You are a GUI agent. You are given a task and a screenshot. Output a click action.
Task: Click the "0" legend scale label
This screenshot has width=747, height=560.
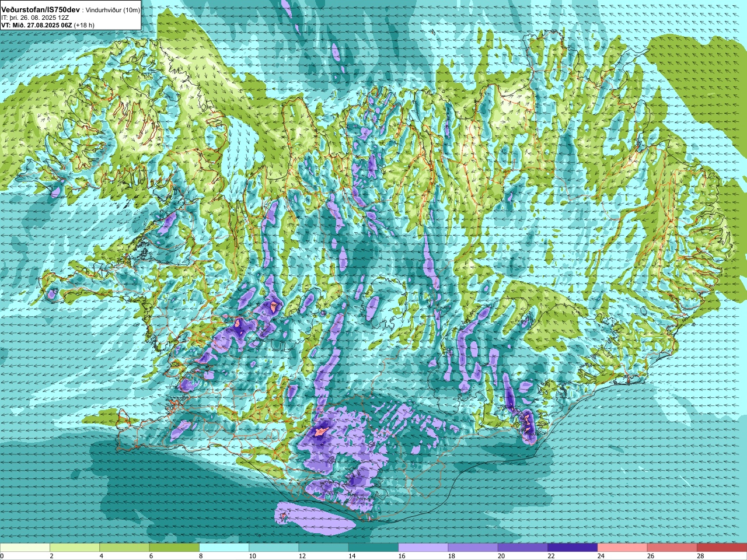pyautogui.click(x=2, y=556)
